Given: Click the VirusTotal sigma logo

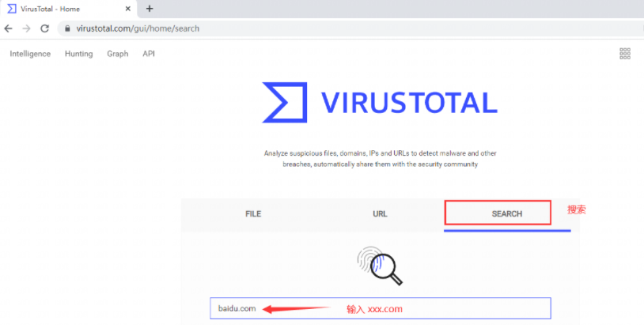Looking at the screenshot, I should pos(285,102).
